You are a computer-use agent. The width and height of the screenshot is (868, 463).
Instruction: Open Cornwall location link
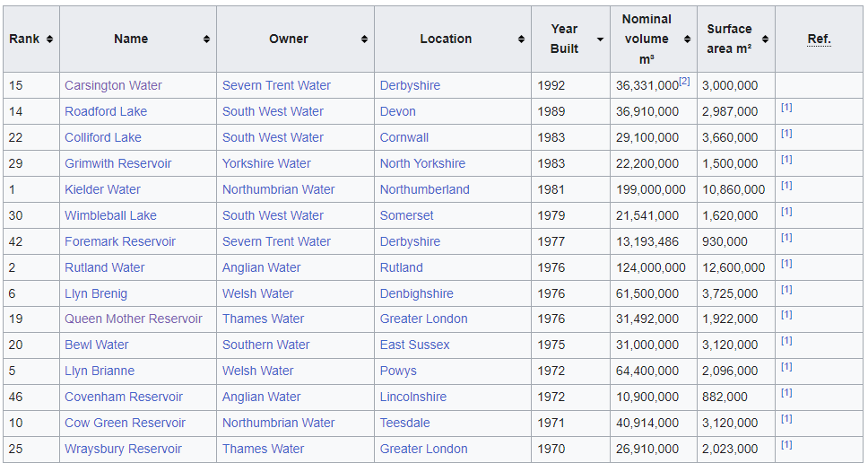404,137
